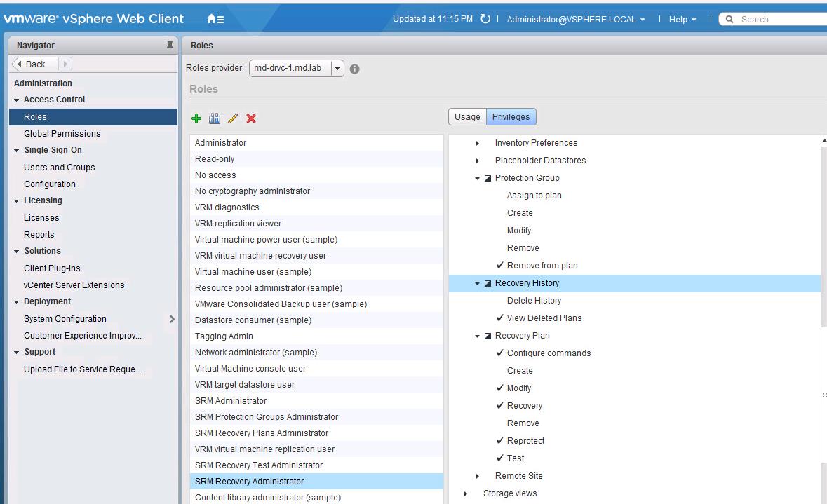Select the Administrator role
827x504 pixels.
[316, 143]
